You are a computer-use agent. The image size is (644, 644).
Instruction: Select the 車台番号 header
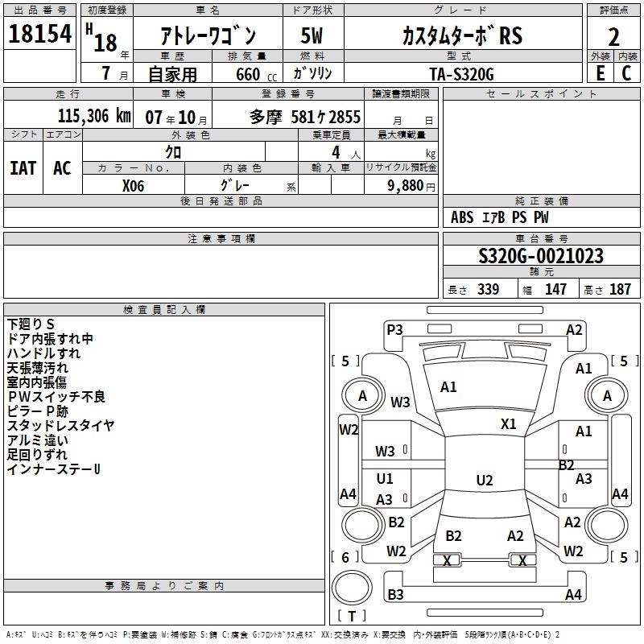542,238
